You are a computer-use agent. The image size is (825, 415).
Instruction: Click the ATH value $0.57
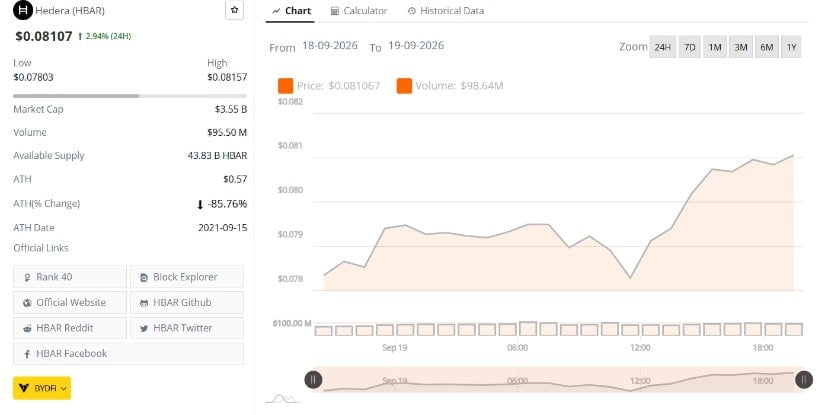click(235, 179)
